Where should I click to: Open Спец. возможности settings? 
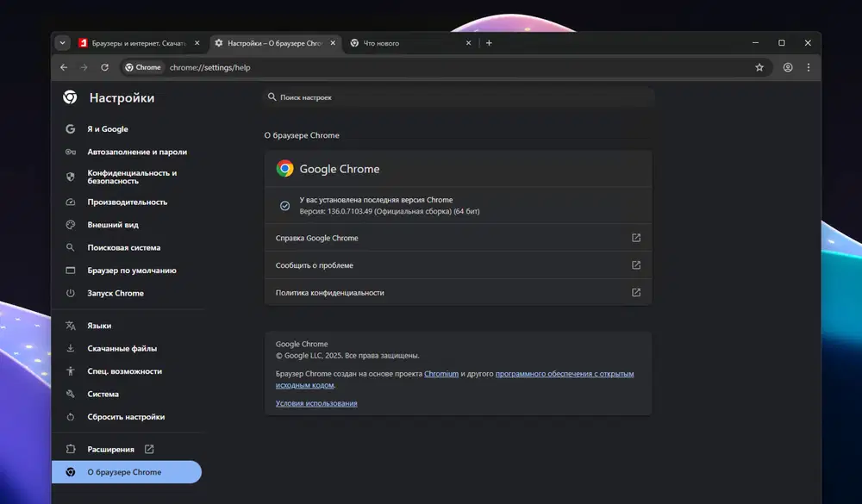124,371
